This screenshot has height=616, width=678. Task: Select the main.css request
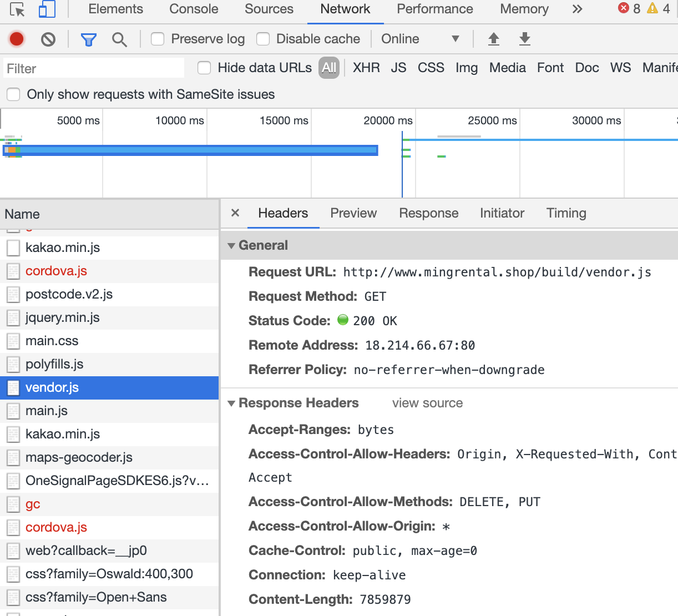click(x=109, y=341)
